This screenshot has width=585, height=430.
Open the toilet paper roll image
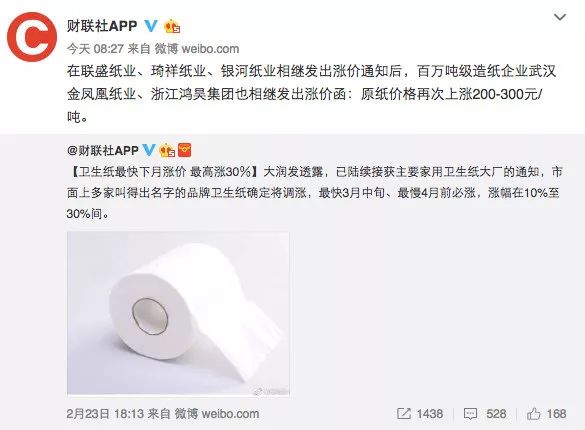[178, 313]
